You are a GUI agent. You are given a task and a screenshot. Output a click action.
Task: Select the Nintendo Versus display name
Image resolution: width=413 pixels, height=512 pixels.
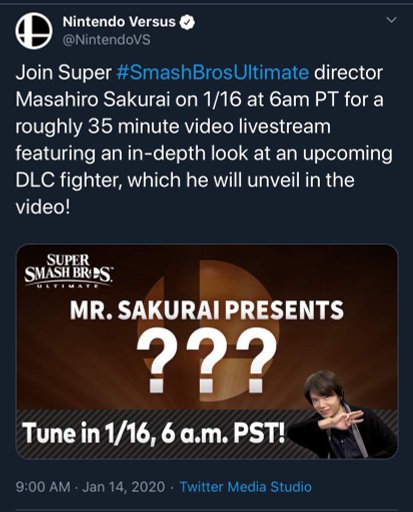tap(119, 22)
